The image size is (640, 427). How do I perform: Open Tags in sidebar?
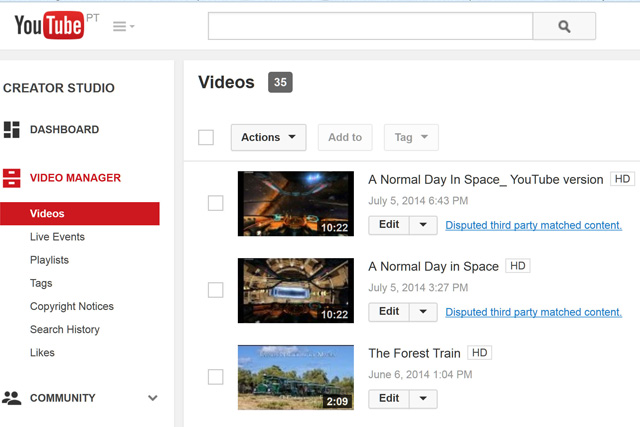point(41,283)
